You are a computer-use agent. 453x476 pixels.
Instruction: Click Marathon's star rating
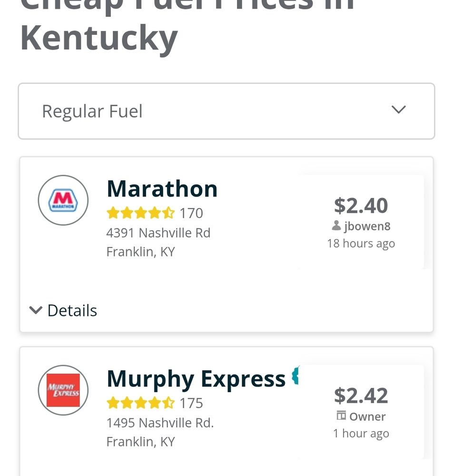click(x=141, y=213)
